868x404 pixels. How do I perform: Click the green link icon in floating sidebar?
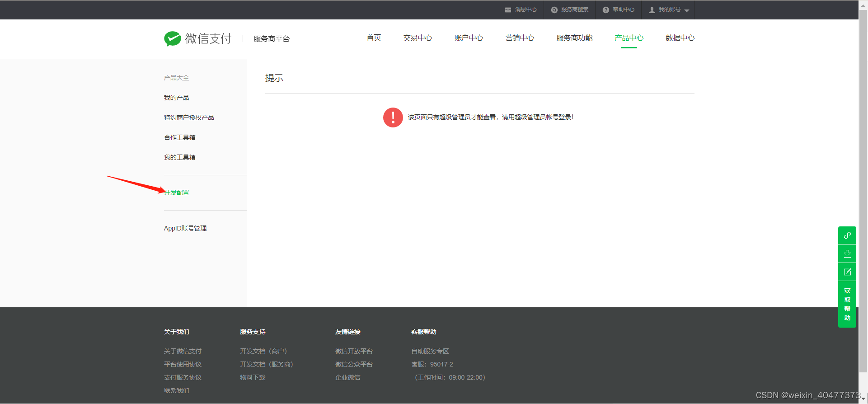tap(847, 235)
